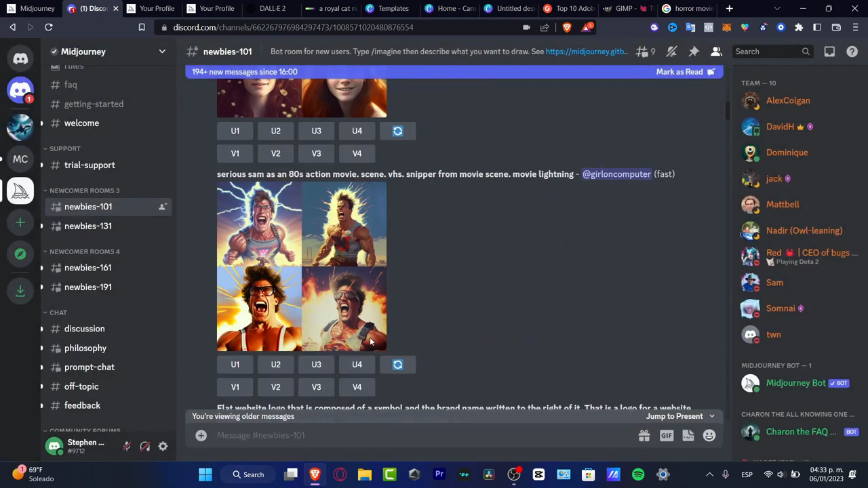Collapse the CHAT category

coord(55,312)
